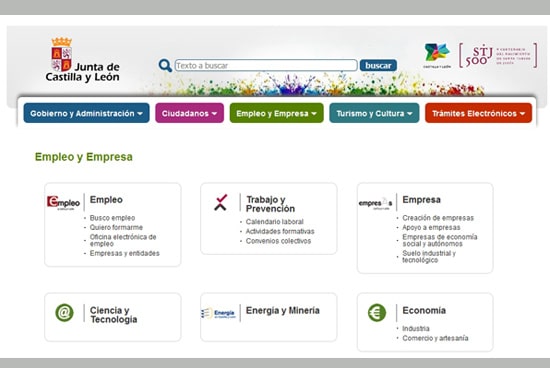Open the 'Actividades formativas' link
The width and height of the screenshot is (550, 368).
coord(280,231)
